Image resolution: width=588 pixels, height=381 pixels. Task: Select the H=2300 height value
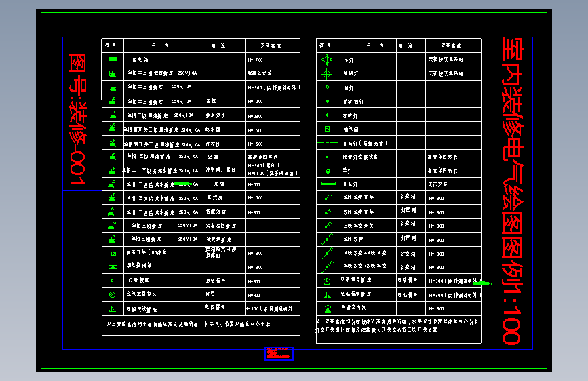click(x=256, y=116)
